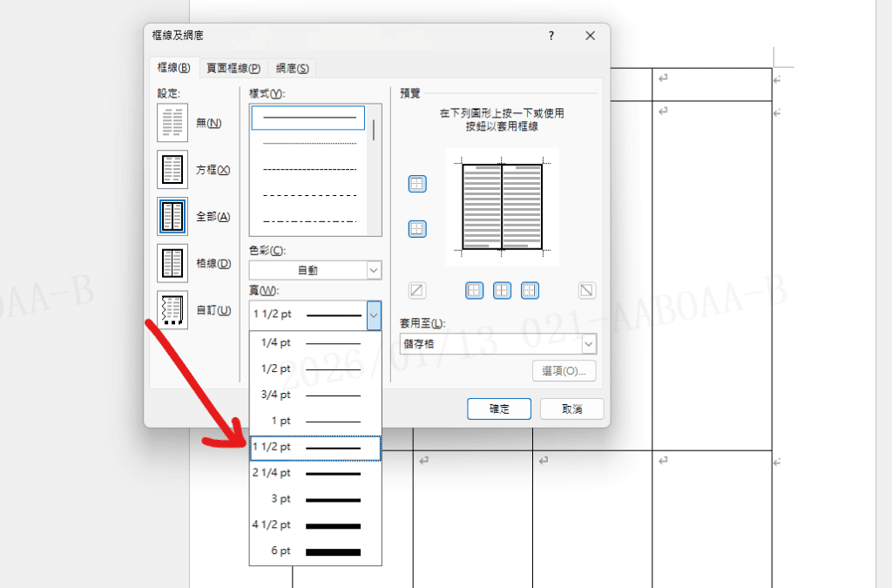Screen dimensions: 892x588
Task: Open the 網底 shading tab
Action: coord(292,68)
